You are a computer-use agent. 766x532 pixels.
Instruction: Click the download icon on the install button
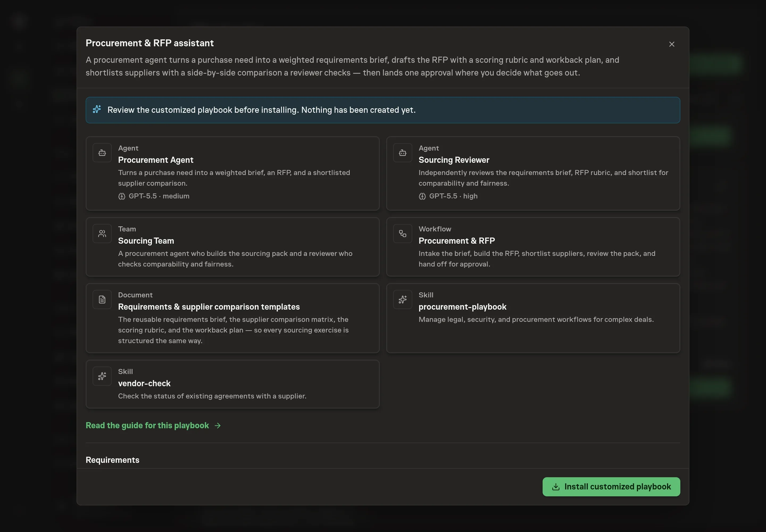(x=556, y=487)
